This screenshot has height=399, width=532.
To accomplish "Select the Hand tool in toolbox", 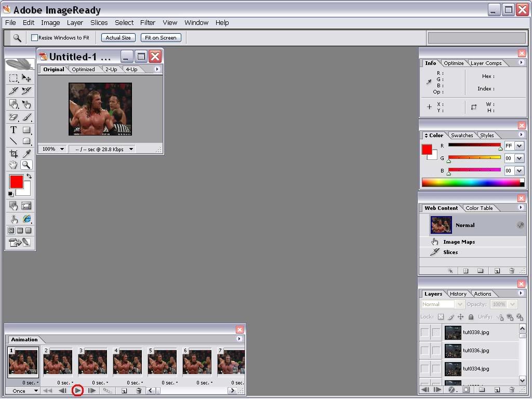I will coord(14,165).
